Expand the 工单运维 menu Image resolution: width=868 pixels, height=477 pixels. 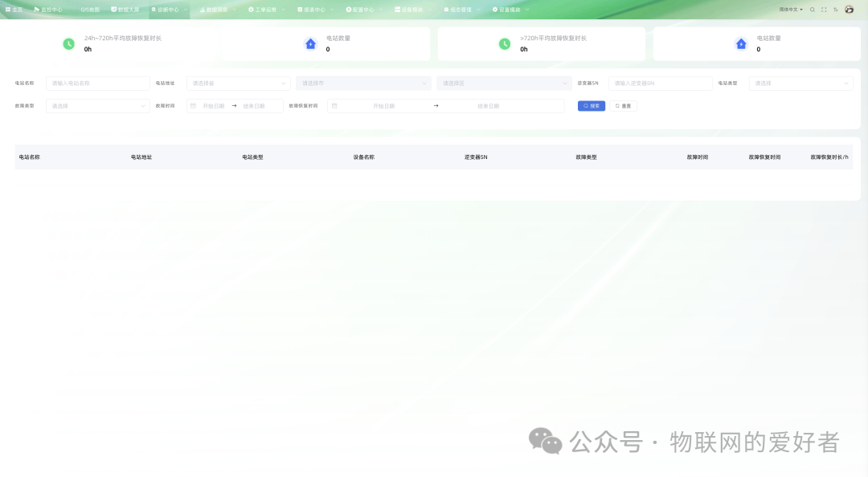pos(266,10)
